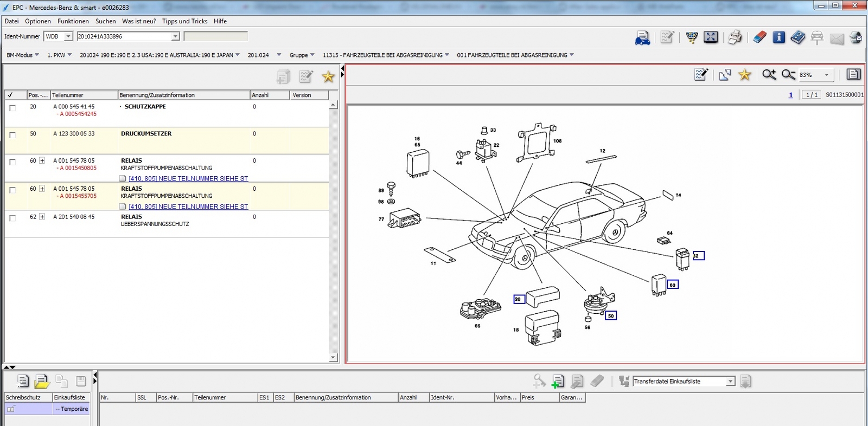Check the box for RELAIS A 0015450805 row
The image size is (868, 426).
pos(12,162)
